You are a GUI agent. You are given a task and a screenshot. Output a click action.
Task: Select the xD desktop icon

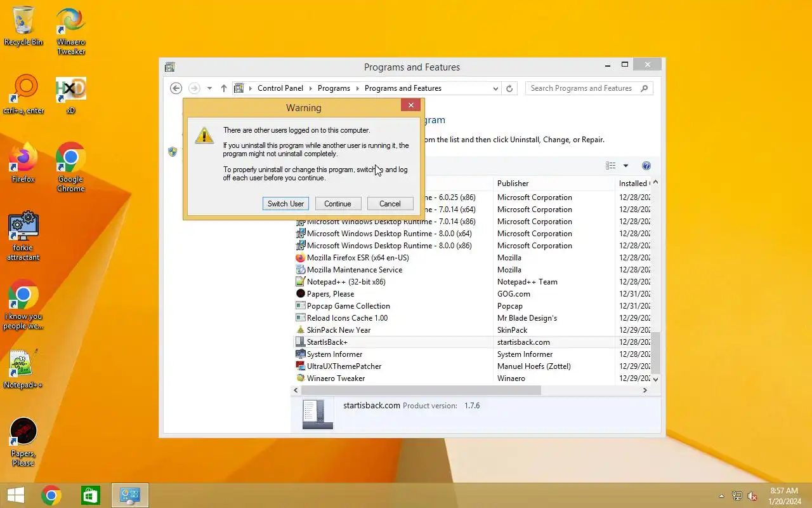pyautogui.click(x=70, y=95)
